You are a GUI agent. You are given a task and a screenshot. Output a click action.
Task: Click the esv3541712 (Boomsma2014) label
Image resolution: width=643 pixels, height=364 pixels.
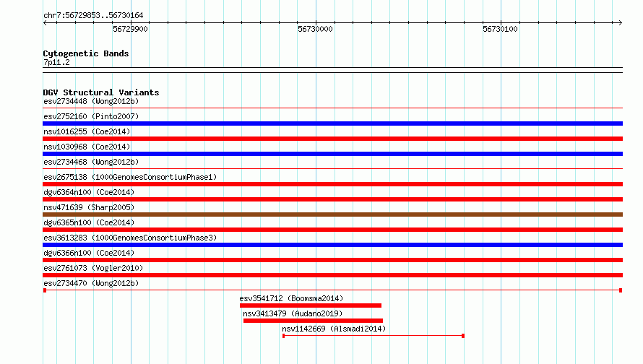point(291,298)
